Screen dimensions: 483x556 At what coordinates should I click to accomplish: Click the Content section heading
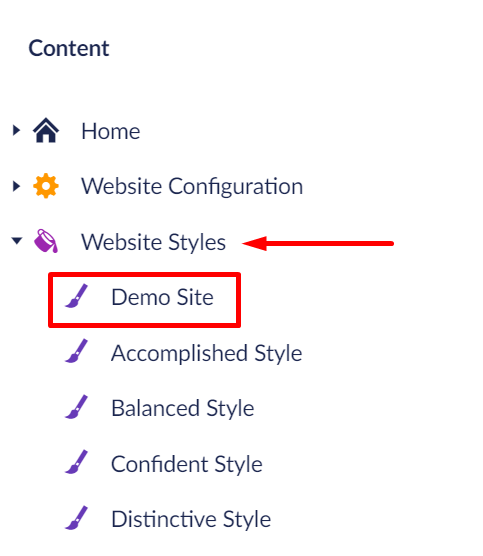69,48
